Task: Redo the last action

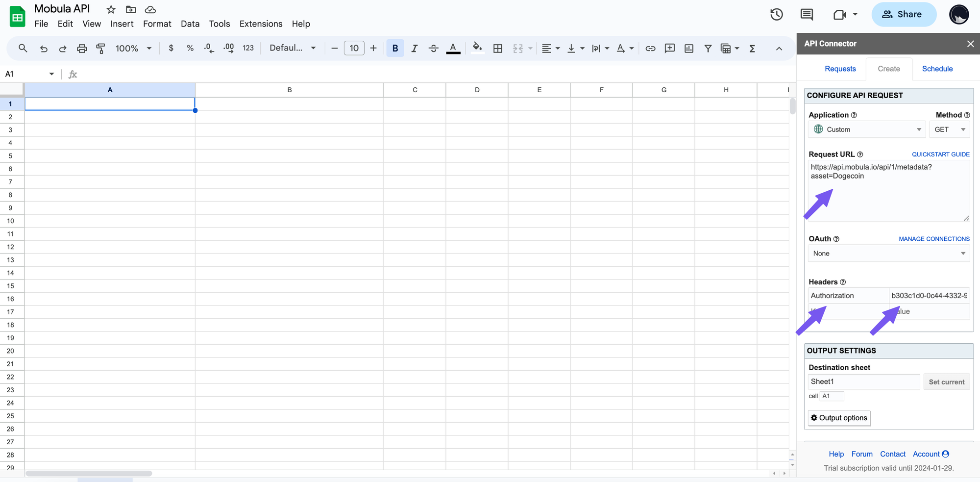Action: [x=63, y=48]
